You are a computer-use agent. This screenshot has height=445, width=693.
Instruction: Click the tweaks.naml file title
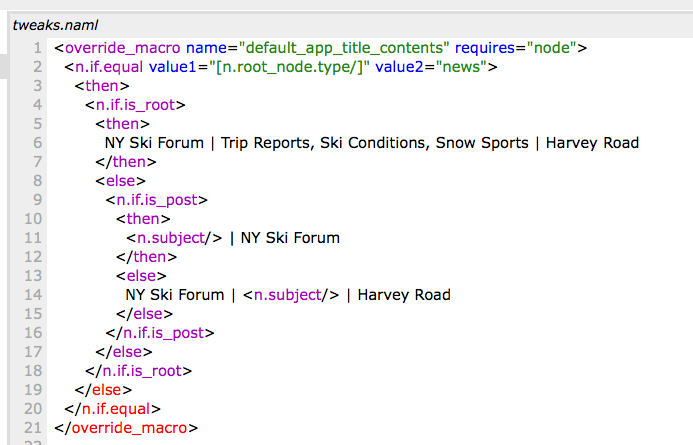point(56,24)
